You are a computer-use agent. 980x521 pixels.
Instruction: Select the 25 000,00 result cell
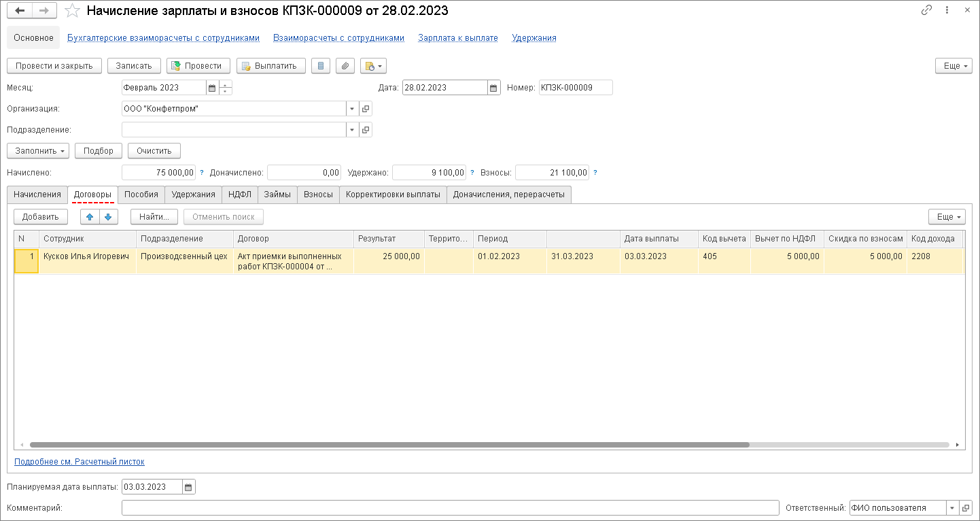(389, 261)
